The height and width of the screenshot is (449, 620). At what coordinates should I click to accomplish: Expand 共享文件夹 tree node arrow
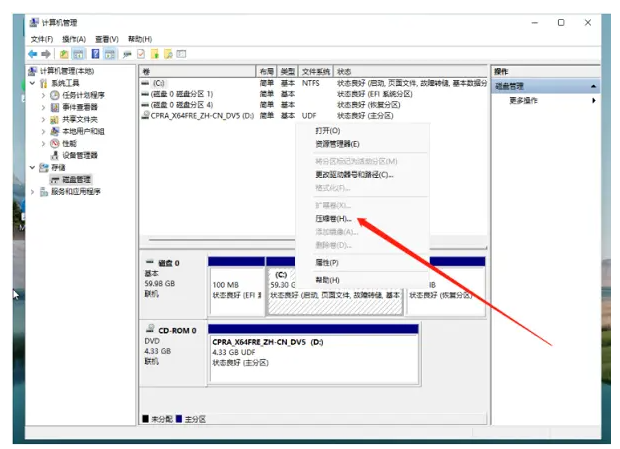[x=43, y=119]
